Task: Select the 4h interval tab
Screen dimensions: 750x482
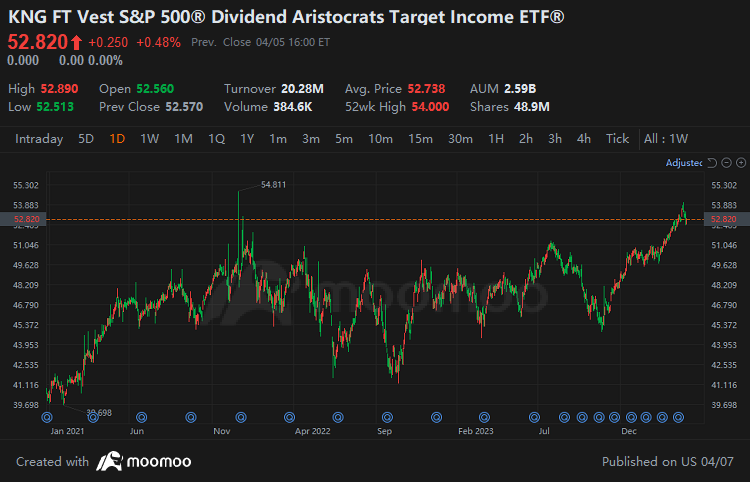Action: 584,139
